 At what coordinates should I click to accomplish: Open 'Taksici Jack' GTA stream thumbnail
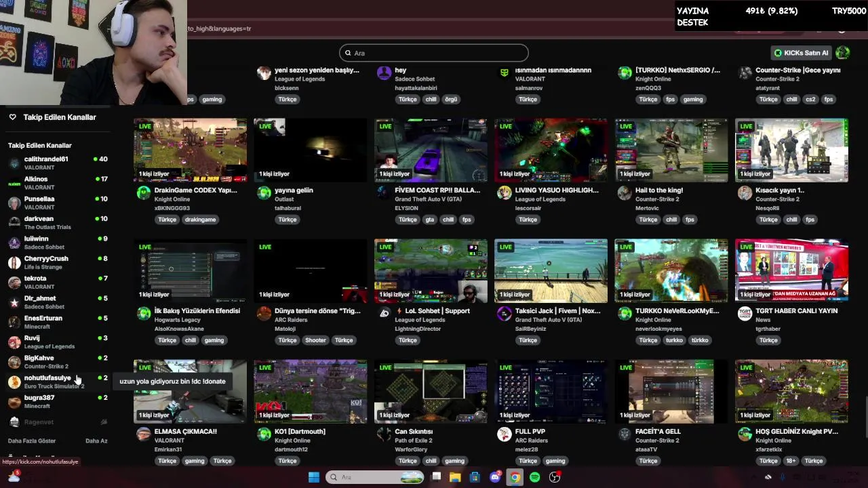[551, 270]
